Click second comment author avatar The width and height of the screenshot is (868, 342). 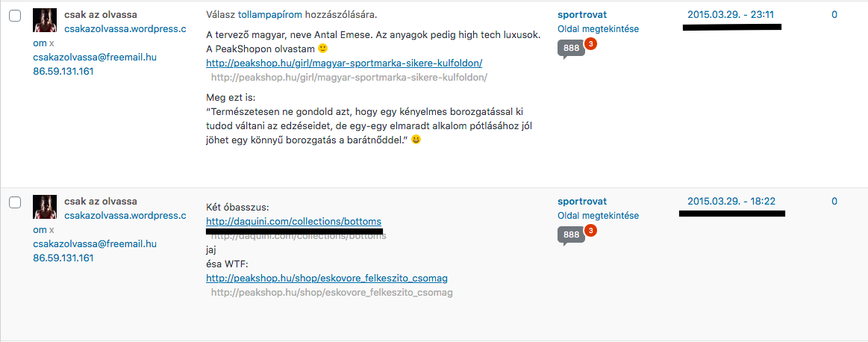(x=46, y=207)
